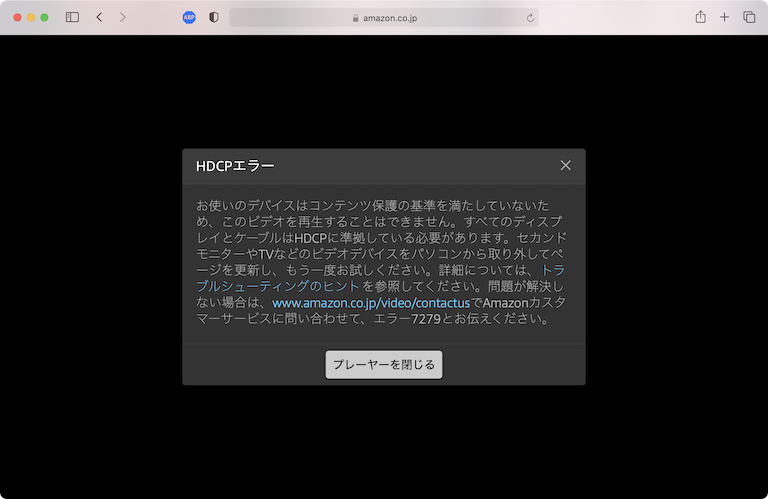Click the amazon.co.jp address bar
The height and width of the screenshot is (499, 768).
[x=384, y=18]
